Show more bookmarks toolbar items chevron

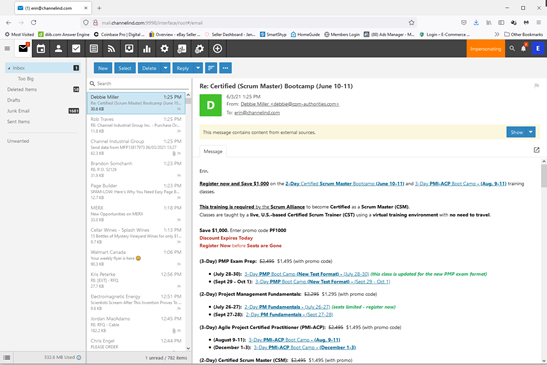(497, 34)
